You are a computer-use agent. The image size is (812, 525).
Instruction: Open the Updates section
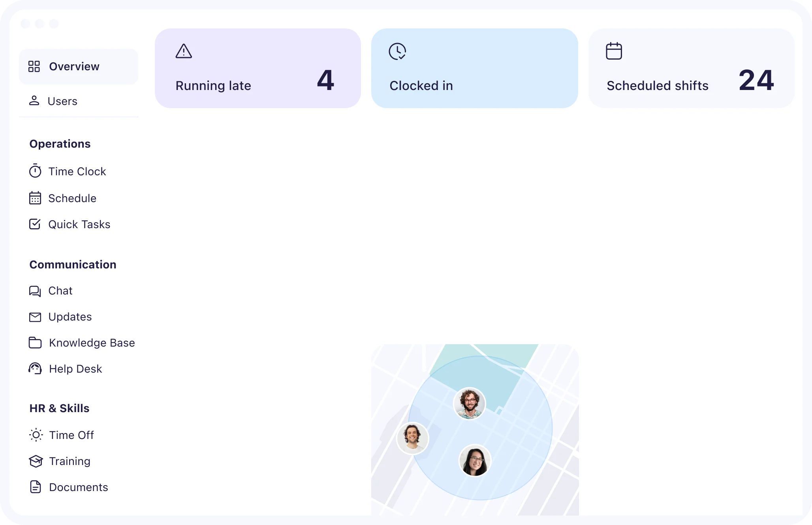(70, 317)
